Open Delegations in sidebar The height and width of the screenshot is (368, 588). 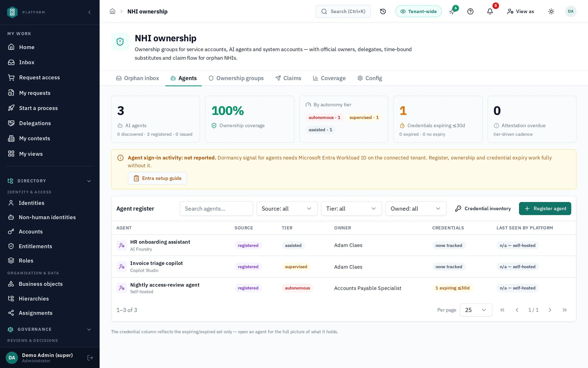pyautogui.click(x=50, y=123)
